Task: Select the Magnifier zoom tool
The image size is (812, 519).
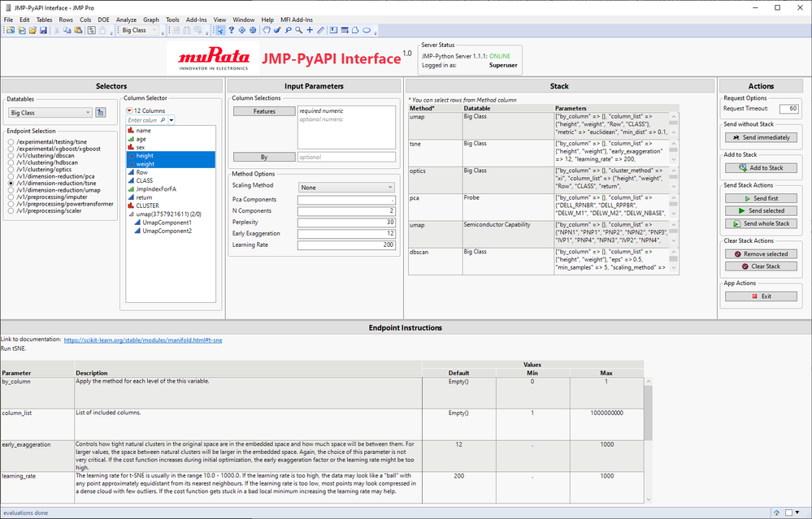Action: pyautogui.click(x=299, y=31)
